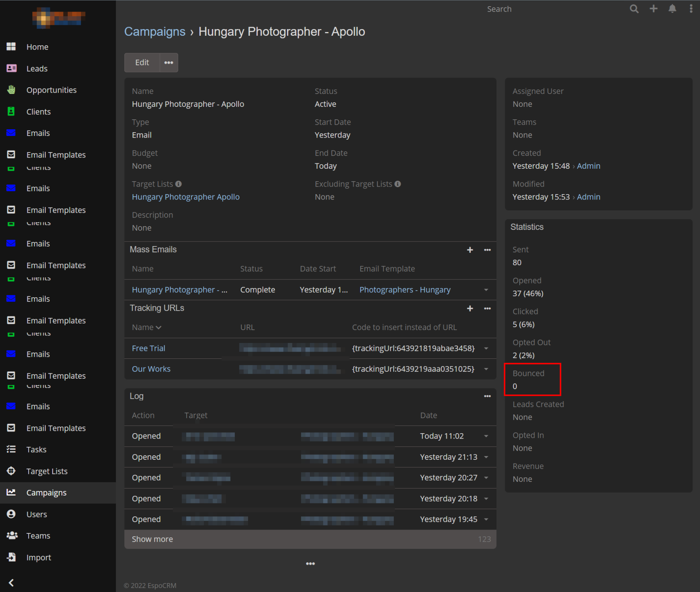Click the Excluding Target Lists info icon
Image resolution: width=700 pixels, height=592 pixels.
[398, 184]
